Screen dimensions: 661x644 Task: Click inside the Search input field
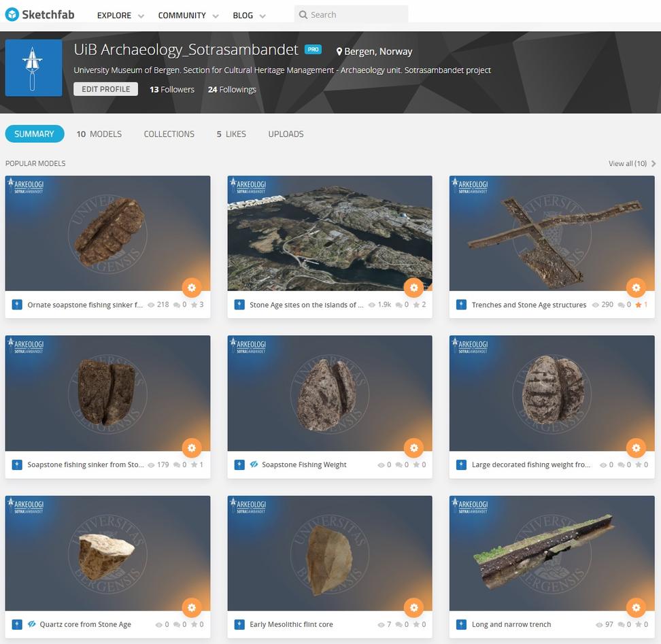click(x=350, y=14)
